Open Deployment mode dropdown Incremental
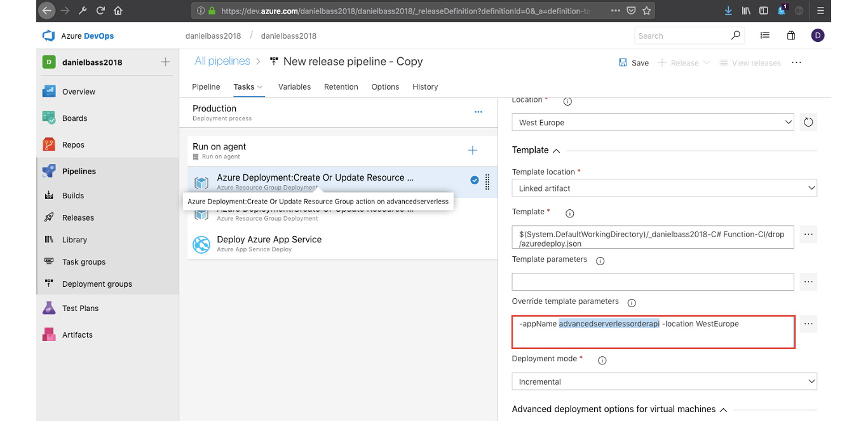868x421 pixels. coord(664,382)
